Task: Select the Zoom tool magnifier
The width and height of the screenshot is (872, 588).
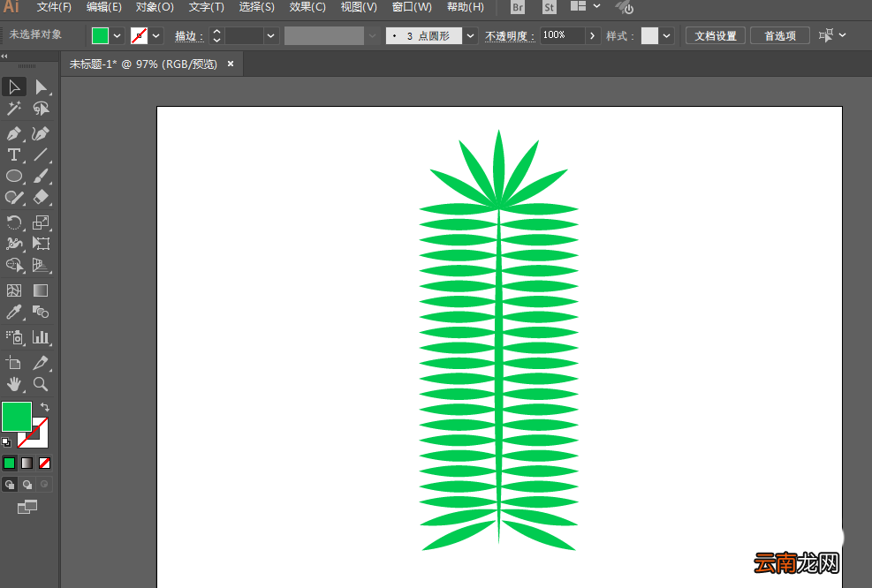Action: [x=41, y=384]
